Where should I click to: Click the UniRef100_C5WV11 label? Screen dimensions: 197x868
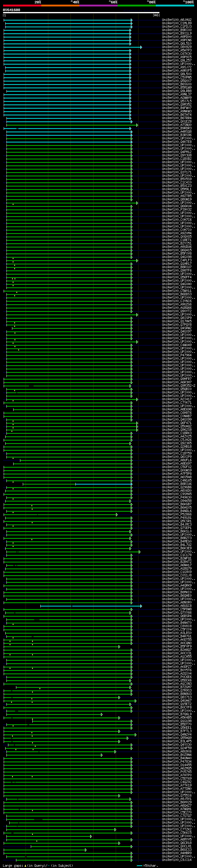pyautogui.click(x=177, y=291)
